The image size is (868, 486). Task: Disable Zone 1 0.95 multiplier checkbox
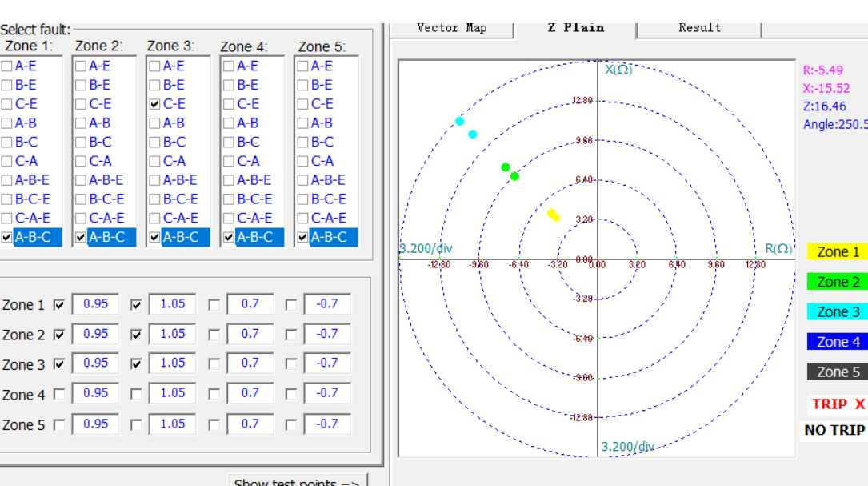coord(59,305)
